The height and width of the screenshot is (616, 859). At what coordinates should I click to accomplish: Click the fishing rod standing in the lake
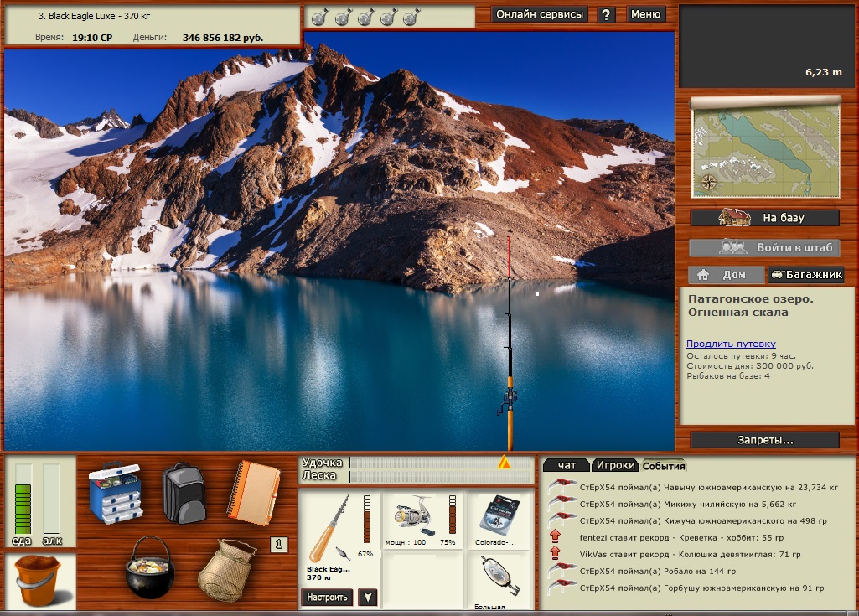click(x=510, y=343)
